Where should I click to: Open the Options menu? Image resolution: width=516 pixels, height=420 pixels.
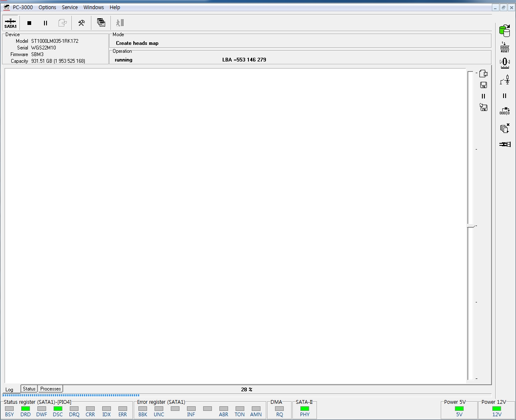[47, 7]
